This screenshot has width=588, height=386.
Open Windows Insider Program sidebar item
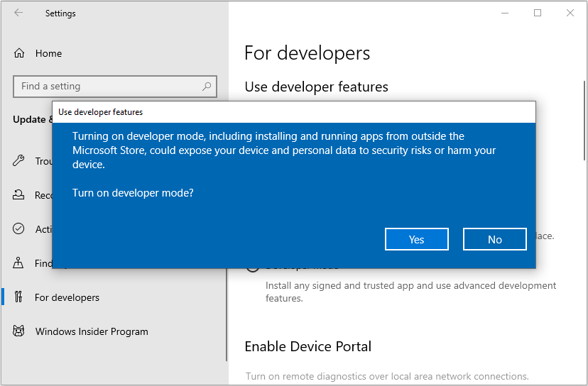click(x=92, y=331)
